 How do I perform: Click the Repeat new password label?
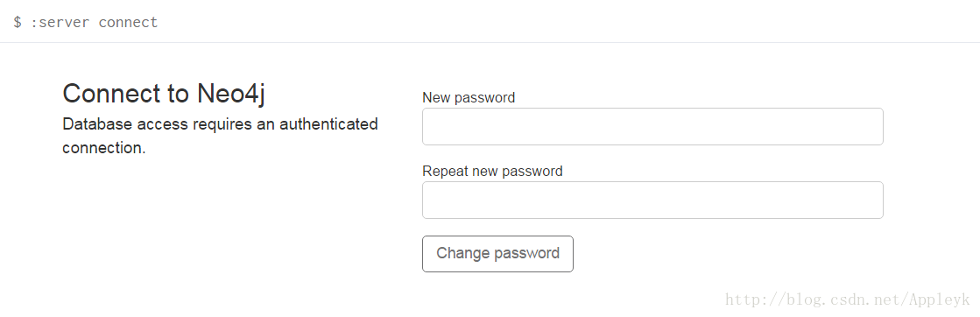(x=492, y=172)
